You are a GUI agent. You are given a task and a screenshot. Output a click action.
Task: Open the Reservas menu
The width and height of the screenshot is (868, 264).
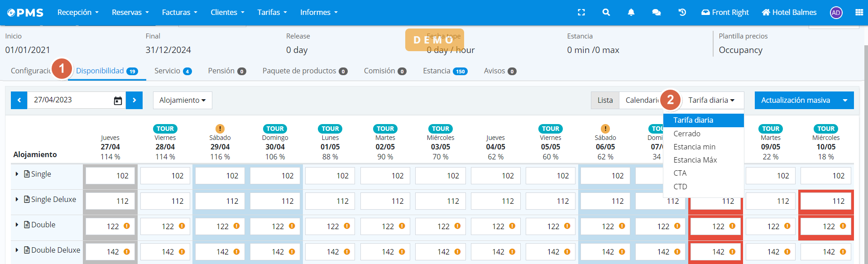point(130,13)
